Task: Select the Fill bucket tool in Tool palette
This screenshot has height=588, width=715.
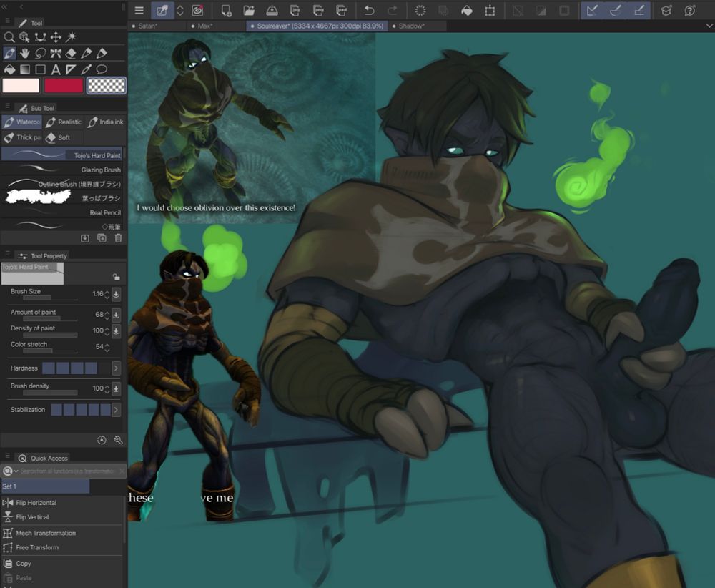Action: (x=9, y=69)
